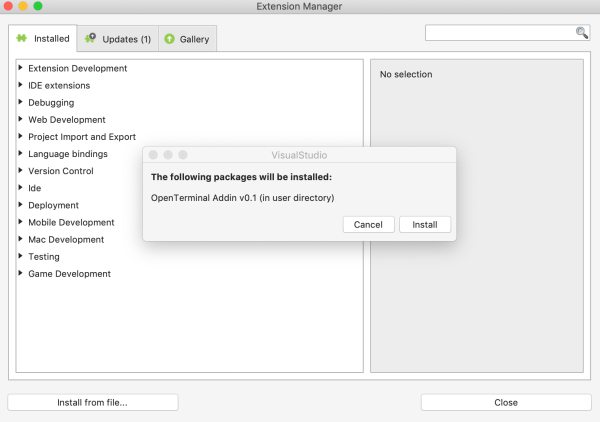
Task: Close the Extension Manager via Close button
Action: [x=505, y=402]
